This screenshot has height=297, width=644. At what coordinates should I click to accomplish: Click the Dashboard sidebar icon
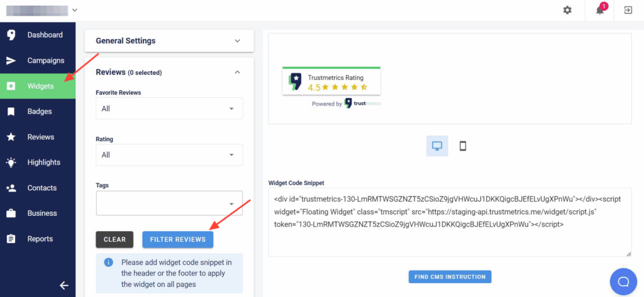pyautogui.click(x=11, y=35)
